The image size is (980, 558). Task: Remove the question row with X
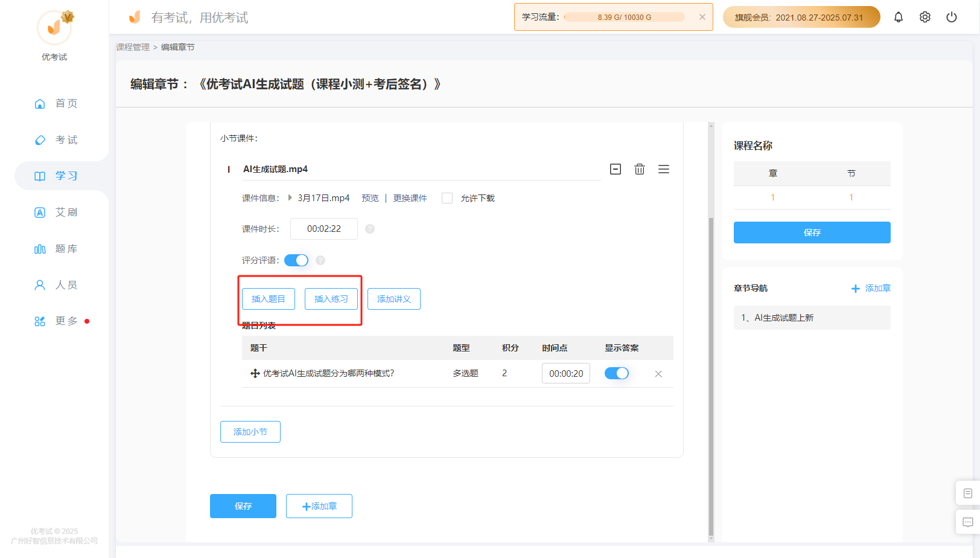click(x=658, y=374)
